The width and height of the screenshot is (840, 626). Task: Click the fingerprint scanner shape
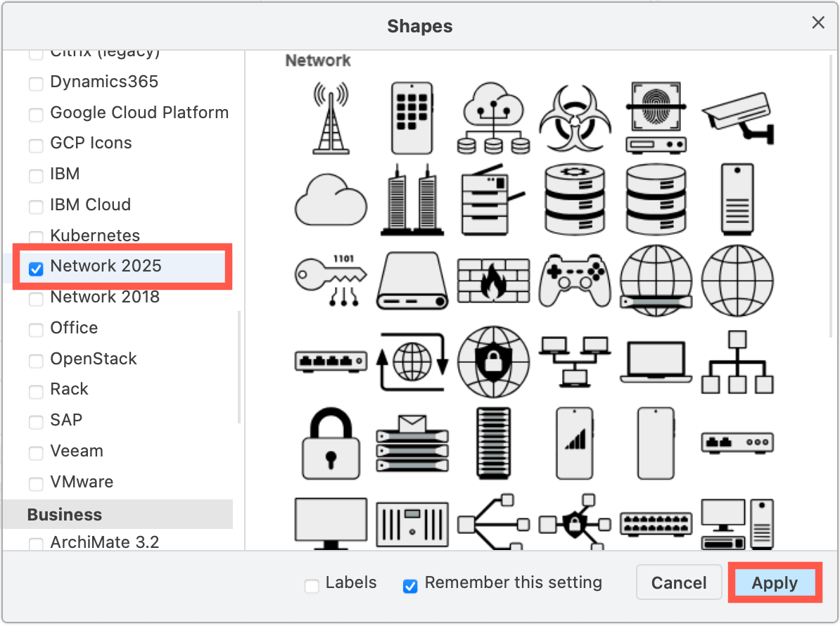(656, 118)
